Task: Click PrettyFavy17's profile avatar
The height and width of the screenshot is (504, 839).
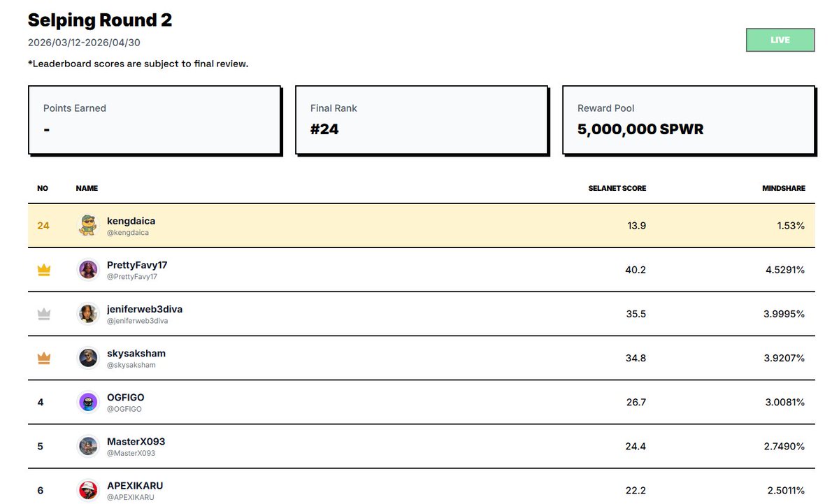Action: pyautogui.click(x=88, y=270)
